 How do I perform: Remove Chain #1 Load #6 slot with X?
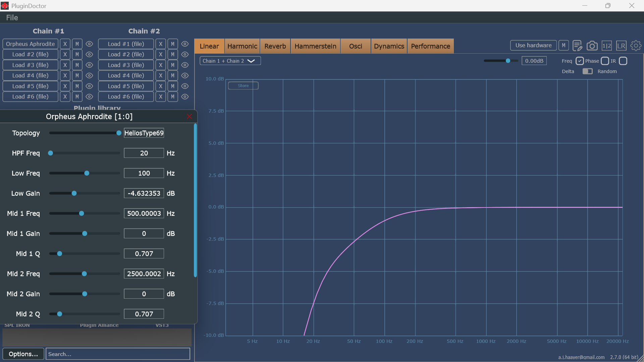pyautogui.click(x=65, y=97)
